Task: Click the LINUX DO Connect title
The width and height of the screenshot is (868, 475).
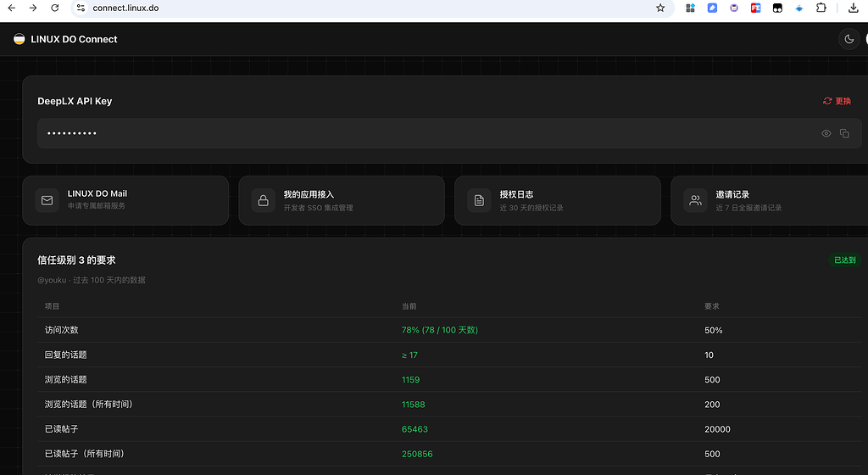Action: pyautogui.click(x=75, y=39)
